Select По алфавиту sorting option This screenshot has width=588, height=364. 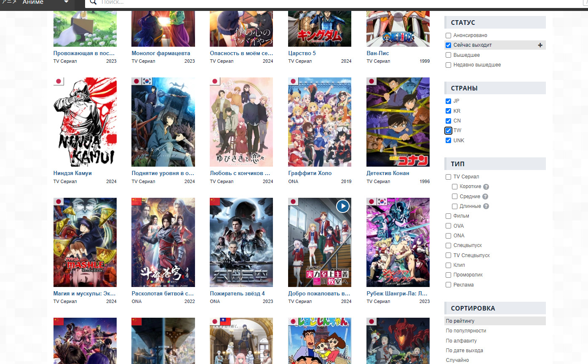tap(461, 340)
